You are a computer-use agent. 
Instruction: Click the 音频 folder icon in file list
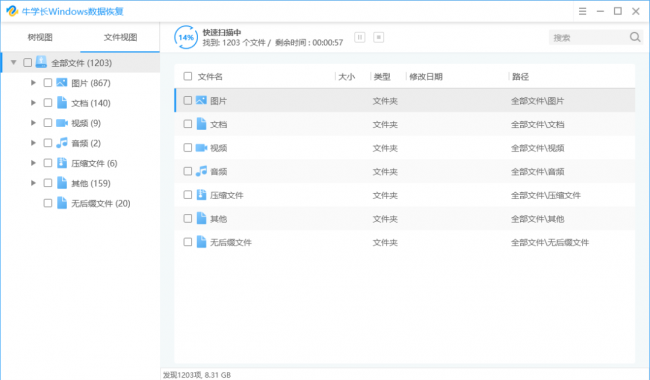click(x=201, y=171)
